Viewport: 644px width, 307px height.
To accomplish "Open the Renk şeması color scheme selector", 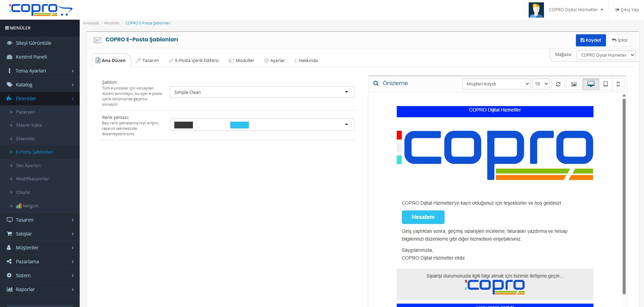I will tap(261, 125).
